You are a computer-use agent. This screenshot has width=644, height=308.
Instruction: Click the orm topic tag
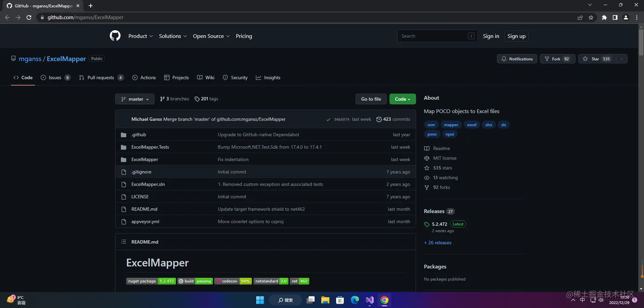click(x=431, y=125)
